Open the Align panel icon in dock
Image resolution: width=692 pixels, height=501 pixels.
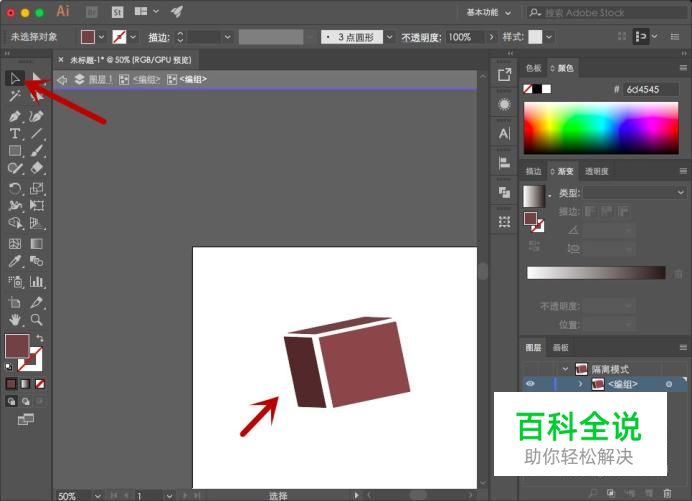pyautogui.click(x=504, y=162)
